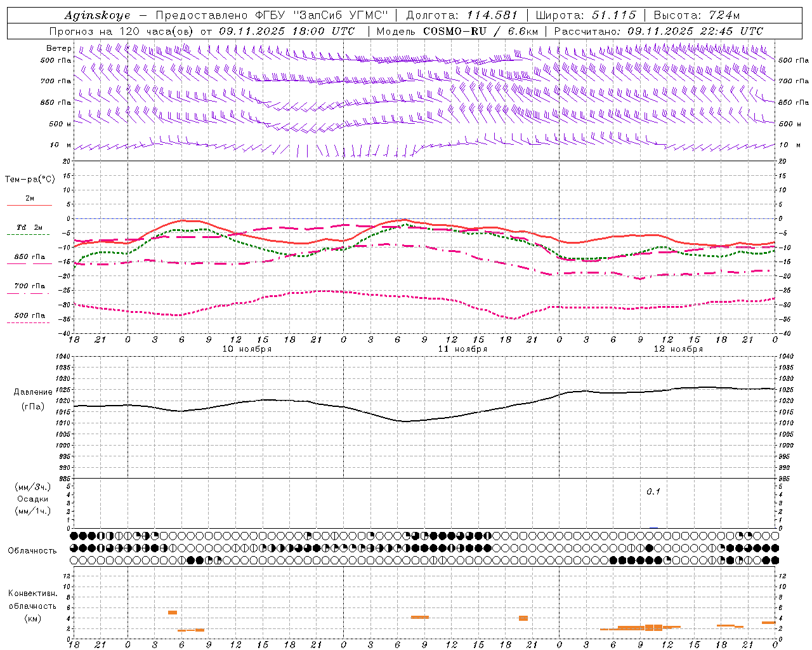Screen dimensions: 812x650
Task: Click the -40 tick on the left temperature axis
Action: click(63, 333)
